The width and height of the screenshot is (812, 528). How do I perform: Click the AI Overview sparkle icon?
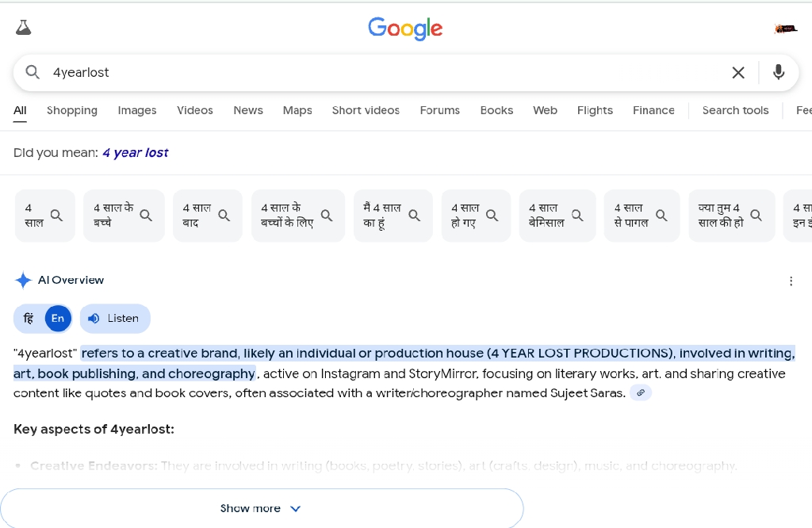coord(23,280)
